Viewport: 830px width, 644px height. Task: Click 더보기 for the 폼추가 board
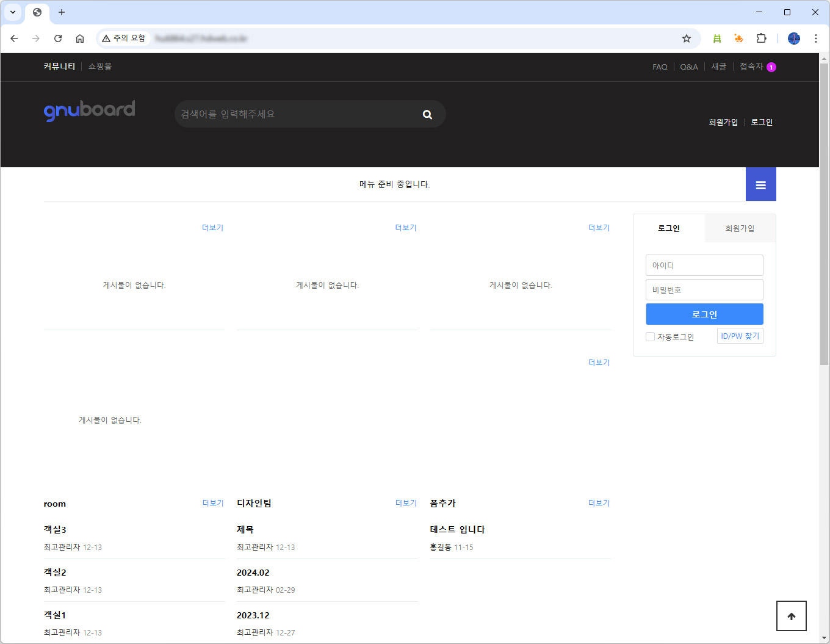[x=599, y=503]
